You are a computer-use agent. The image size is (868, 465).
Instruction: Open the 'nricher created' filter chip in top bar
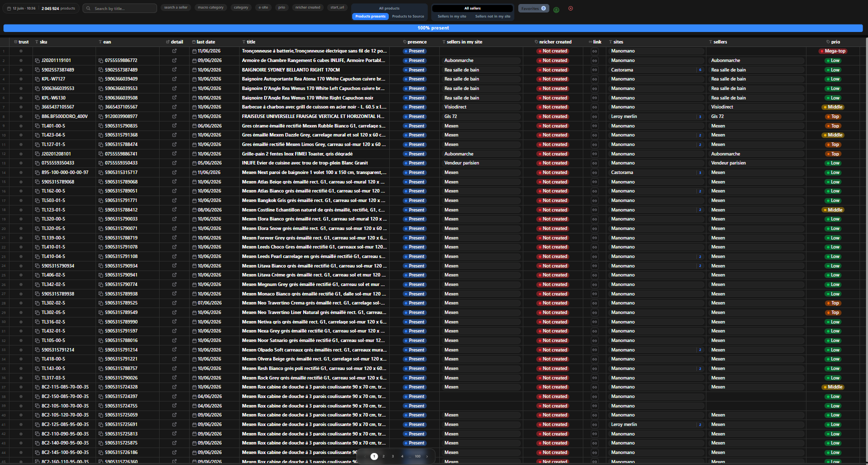[308, 7]
